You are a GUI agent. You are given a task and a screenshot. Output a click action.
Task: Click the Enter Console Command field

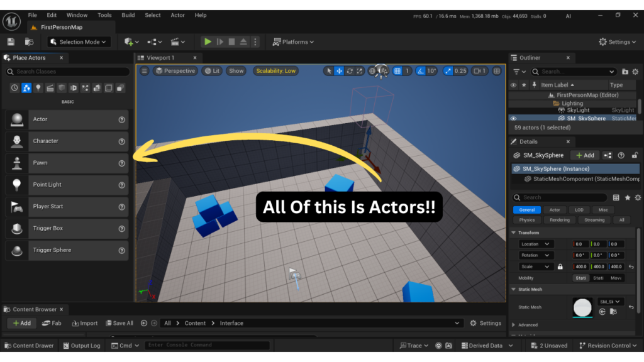pyautogui.click(x=206, y=345)
